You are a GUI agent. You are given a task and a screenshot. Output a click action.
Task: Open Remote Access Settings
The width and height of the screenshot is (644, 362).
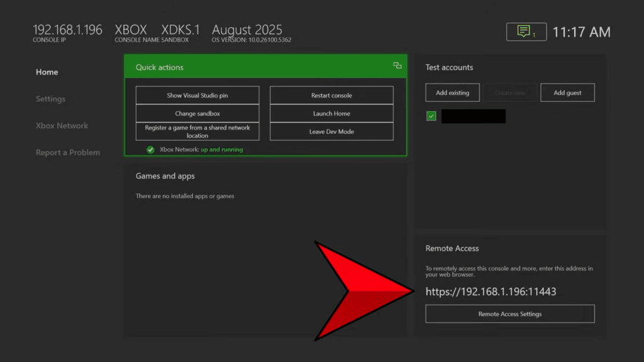[x=509, y=314]
